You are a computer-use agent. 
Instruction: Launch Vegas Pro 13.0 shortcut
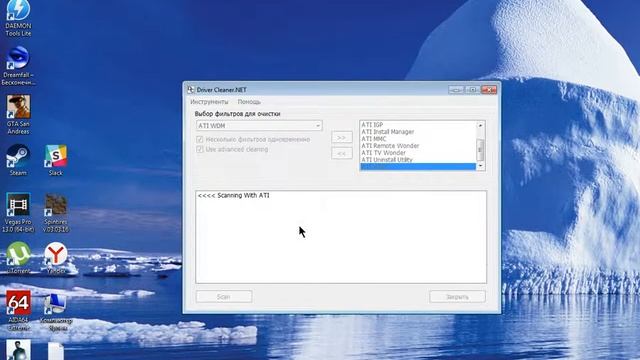point(18,213)
